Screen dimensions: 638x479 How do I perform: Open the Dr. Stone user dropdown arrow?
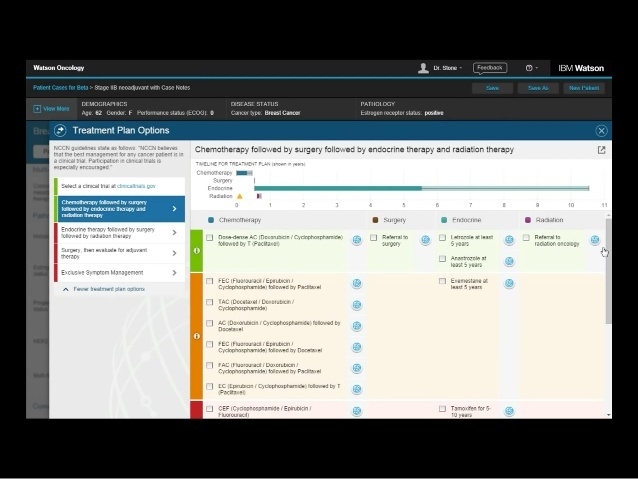[461, 68]
